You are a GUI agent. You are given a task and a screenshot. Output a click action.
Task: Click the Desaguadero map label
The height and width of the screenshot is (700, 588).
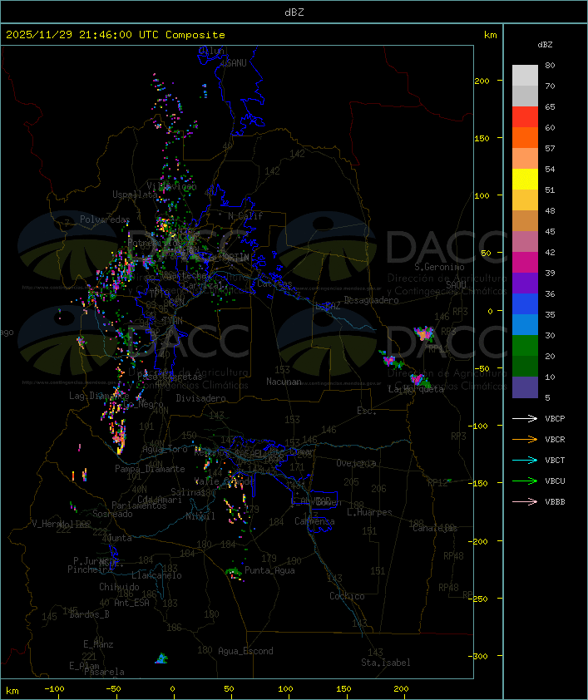point(372,300)
